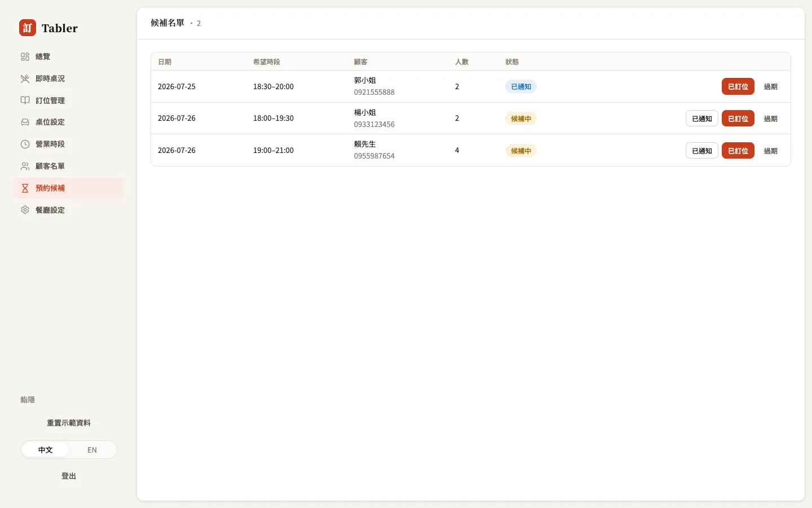Click the 日期 column header
The width and height of the screenshot is (812, 508).
165,62
